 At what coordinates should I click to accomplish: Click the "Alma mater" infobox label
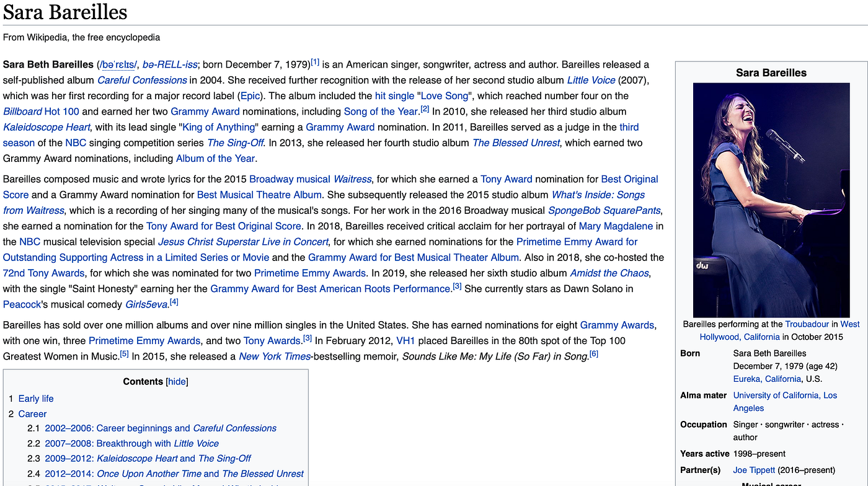coord(703,395)
